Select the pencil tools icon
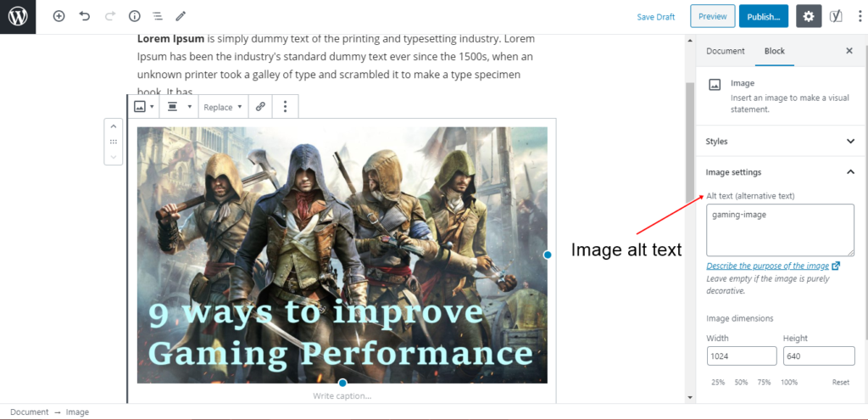 tap(181, 17)
